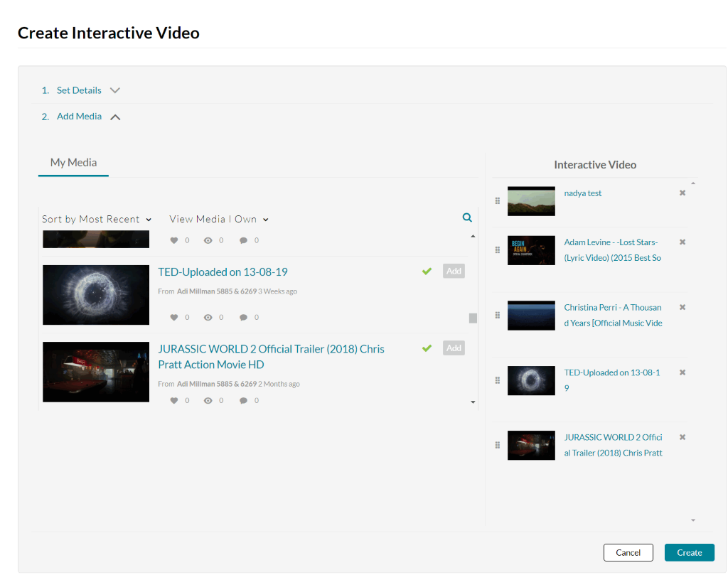Click comments bubble icon on TED-Uploaded media row

click(243, 318)
